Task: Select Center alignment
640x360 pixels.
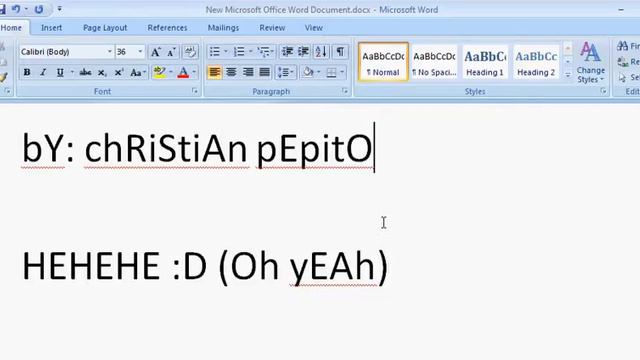Action: [231, 73]
